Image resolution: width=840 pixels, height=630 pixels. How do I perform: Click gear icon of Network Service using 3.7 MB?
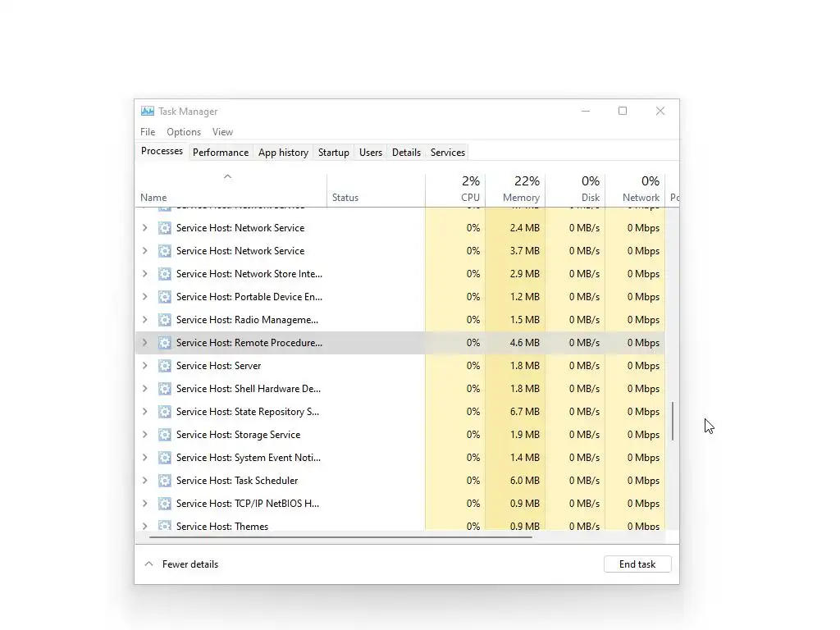[x=164, y=251]
